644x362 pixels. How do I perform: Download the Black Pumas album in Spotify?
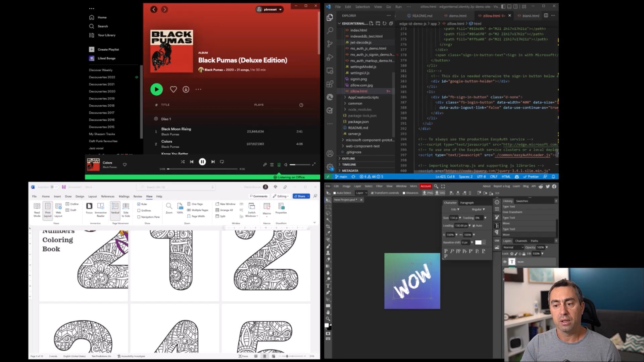[186, 89]
